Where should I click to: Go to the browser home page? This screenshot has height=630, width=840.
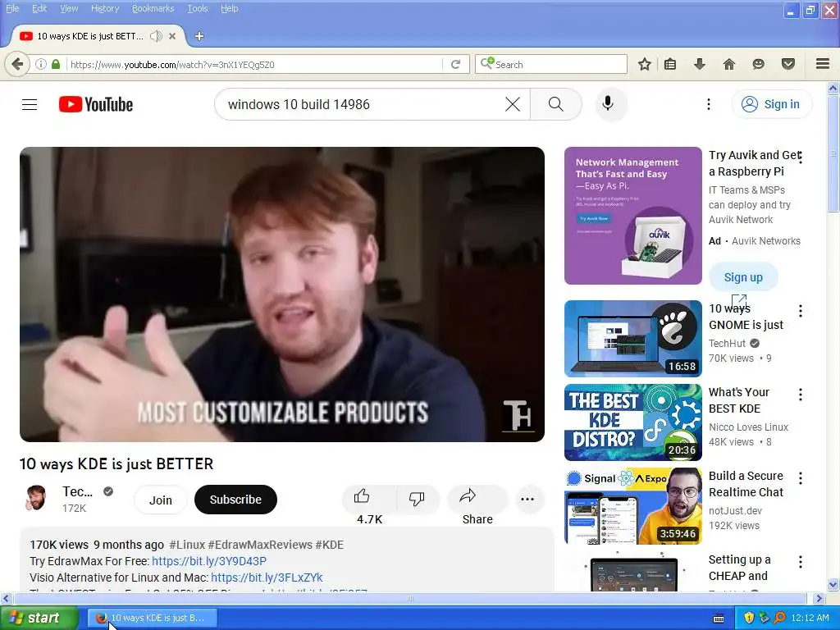(x=729, y=64)
